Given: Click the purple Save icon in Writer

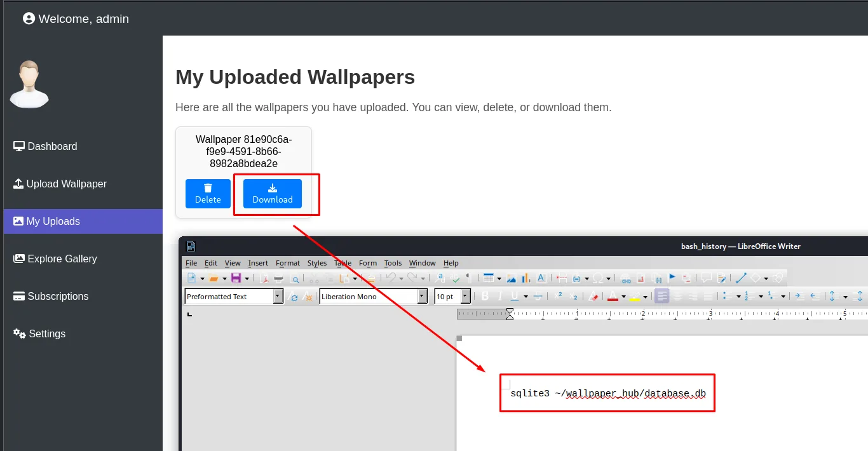Looking at the screenshot, I should [x=236, y=278].
